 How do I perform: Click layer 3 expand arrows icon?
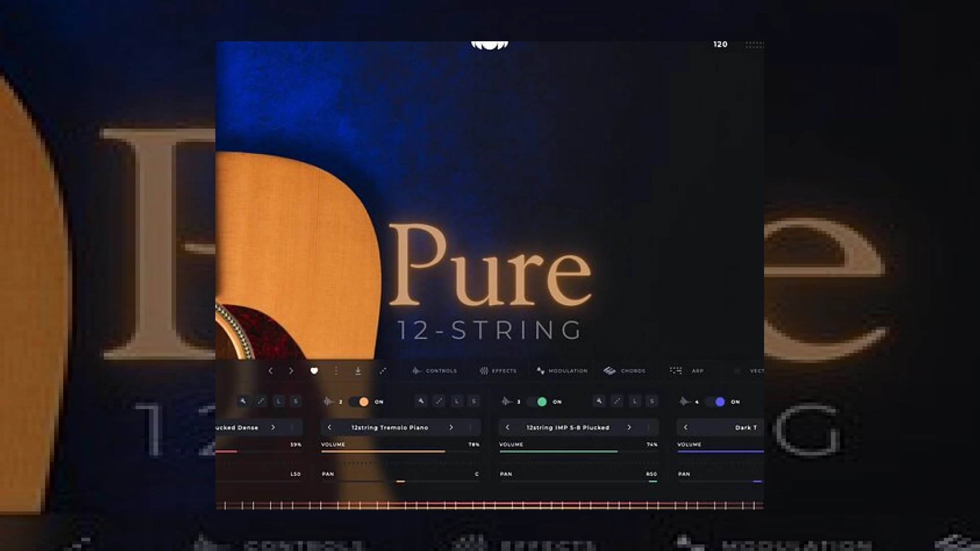click(617, 402)
